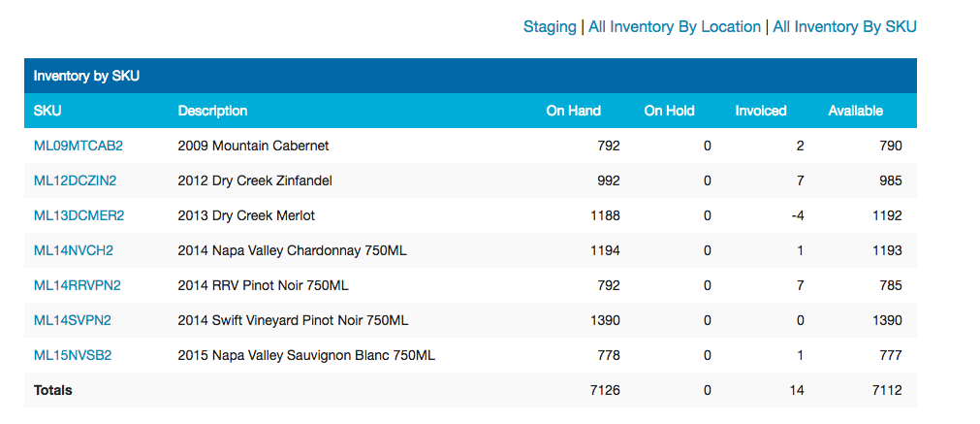
Task: Open SKU ML12DCZIN2
Action: 75,180
